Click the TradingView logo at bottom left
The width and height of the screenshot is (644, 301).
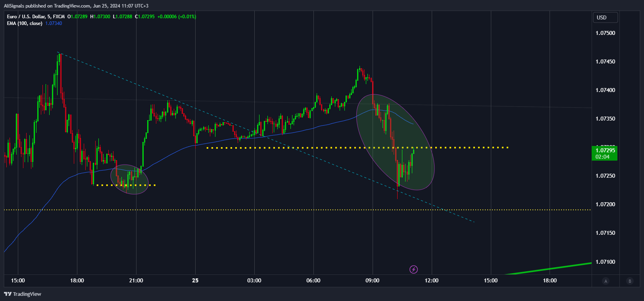(x=23, y=294)
